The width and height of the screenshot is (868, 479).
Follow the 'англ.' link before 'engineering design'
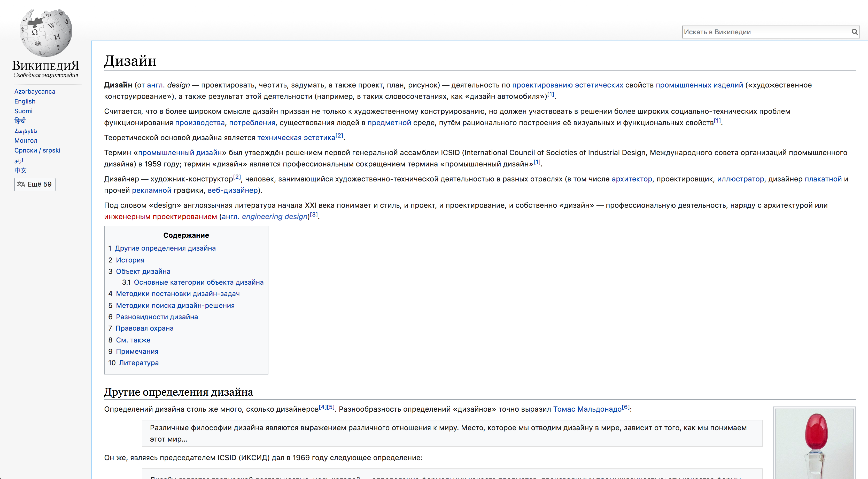coord(230,217)
